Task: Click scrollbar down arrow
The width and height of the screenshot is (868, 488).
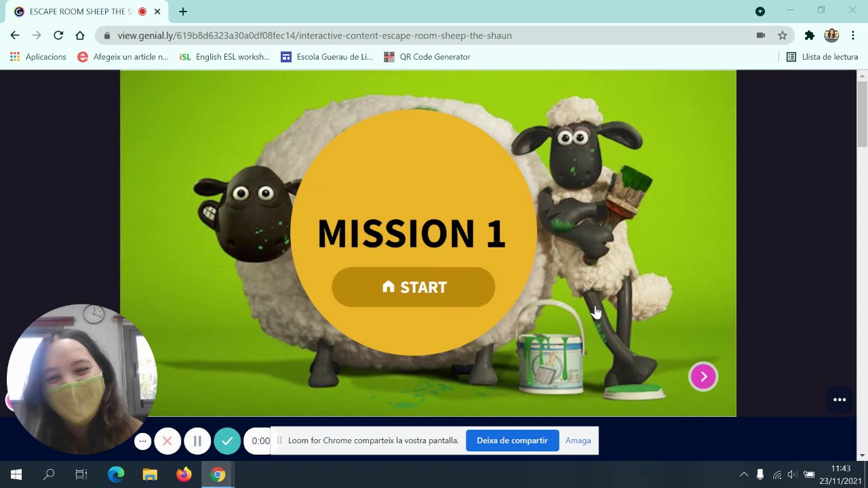Action: (x=862, y=455)
